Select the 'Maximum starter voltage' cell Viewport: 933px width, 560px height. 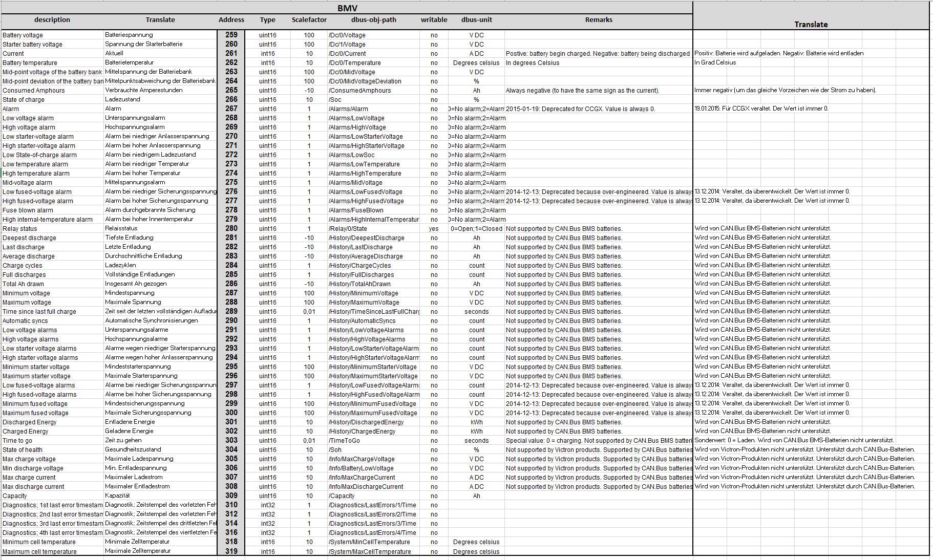click(x=52, y=376)
